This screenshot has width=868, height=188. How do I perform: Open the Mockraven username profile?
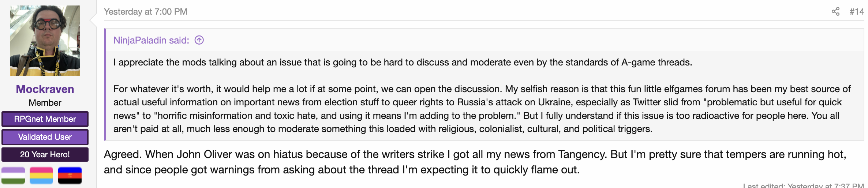pyautogui.click(x=45, y=89)
